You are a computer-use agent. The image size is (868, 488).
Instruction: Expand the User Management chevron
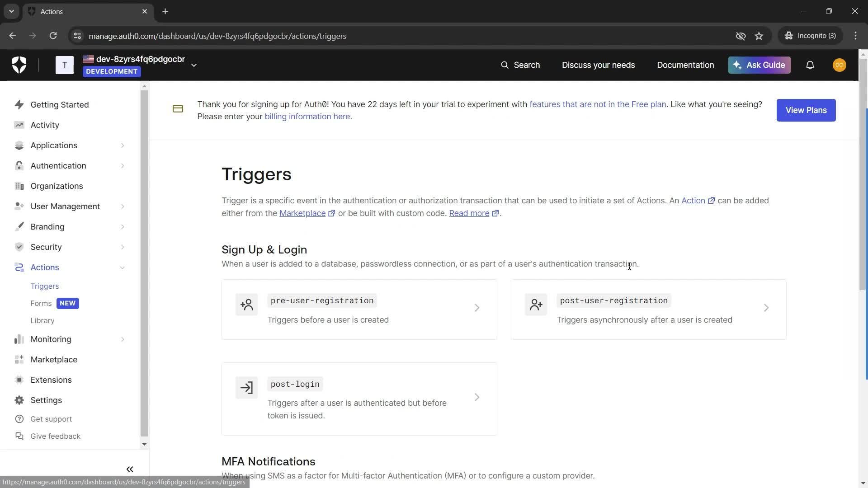click(x=123, y=206)
